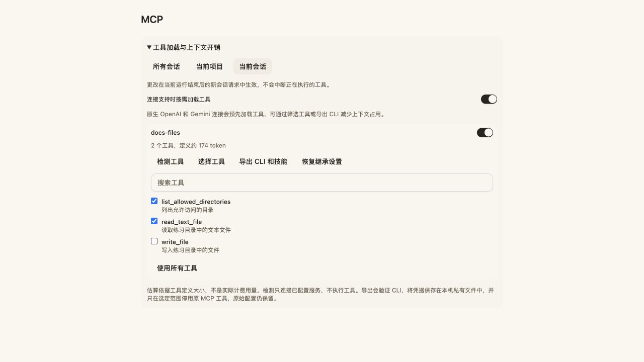This screenshot has height=362, width=644.
Task: Click the 恢复继承设置 button
Action: click(322, 161)
